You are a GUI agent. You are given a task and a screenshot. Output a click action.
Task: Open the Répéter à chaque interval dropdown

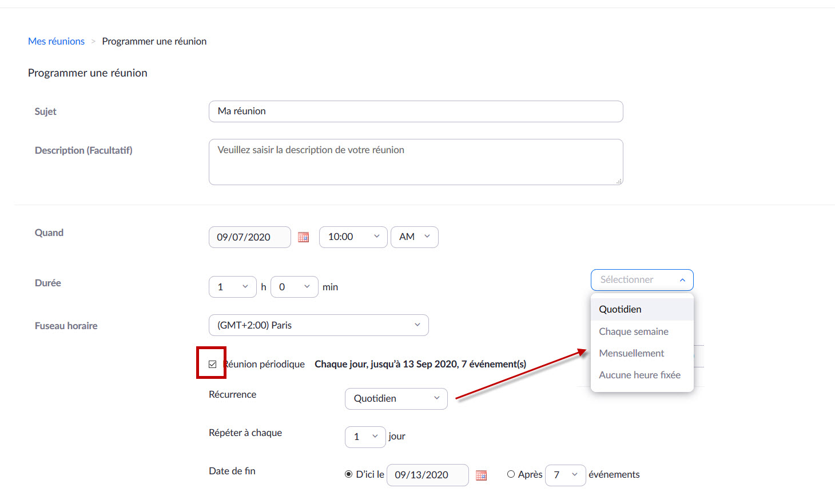pos(365,437)
